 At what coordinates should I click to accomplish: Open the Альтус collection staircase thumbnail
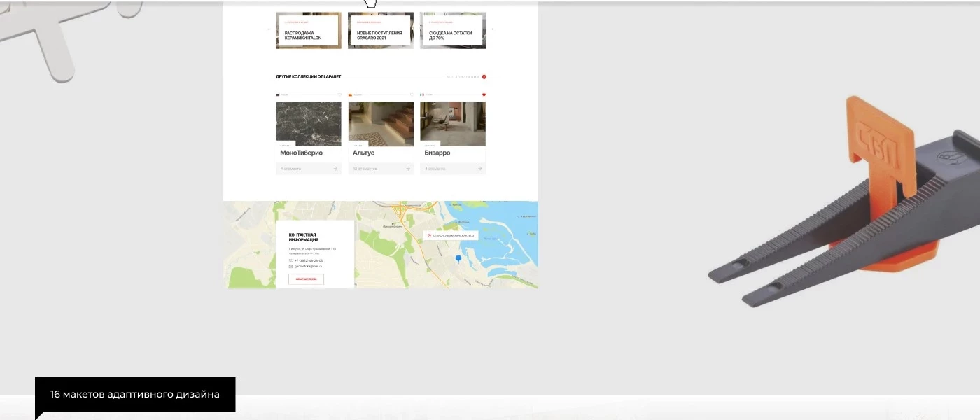pos(381,123)
